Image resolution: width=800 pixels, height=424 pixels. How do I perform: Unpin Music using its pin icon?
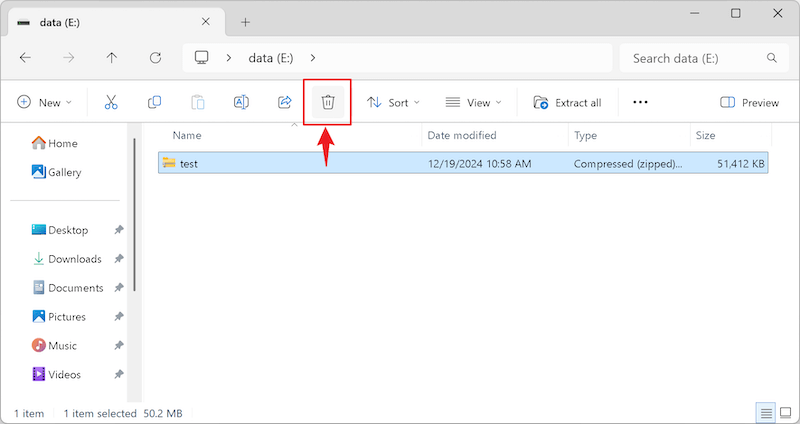point(119,345)
